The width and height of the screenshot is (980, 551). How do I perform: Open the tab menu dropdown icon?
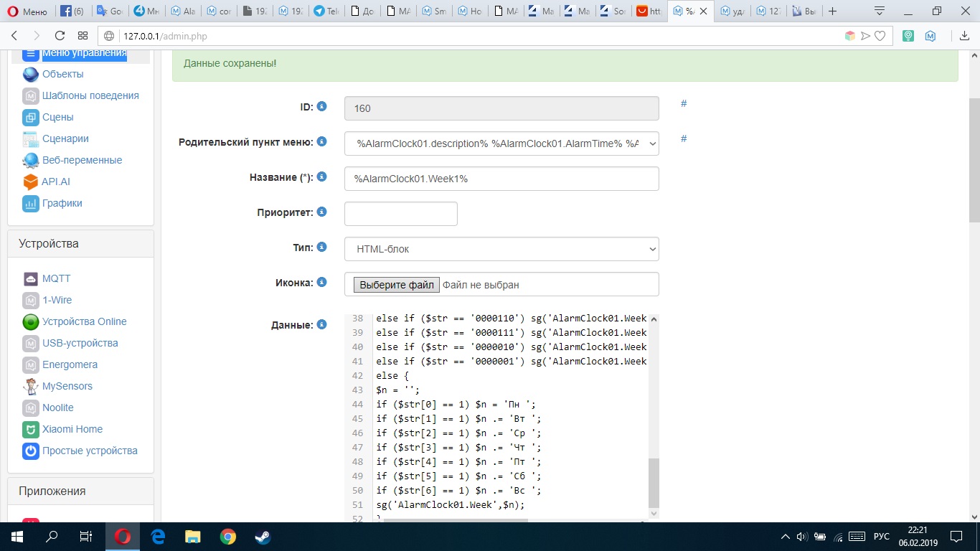pyautogui.click(x=880, y=11)
